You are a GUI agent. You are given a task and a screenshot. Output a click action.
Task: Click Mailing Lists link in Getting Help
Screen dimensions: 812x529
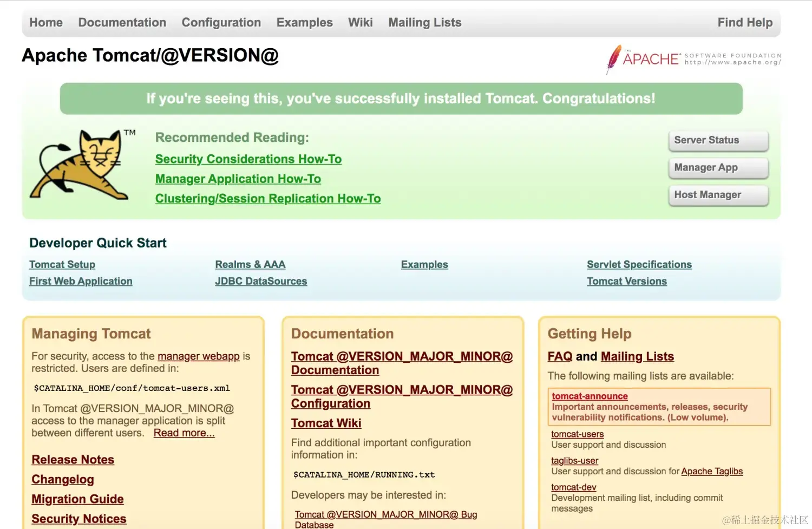point(637,357)
